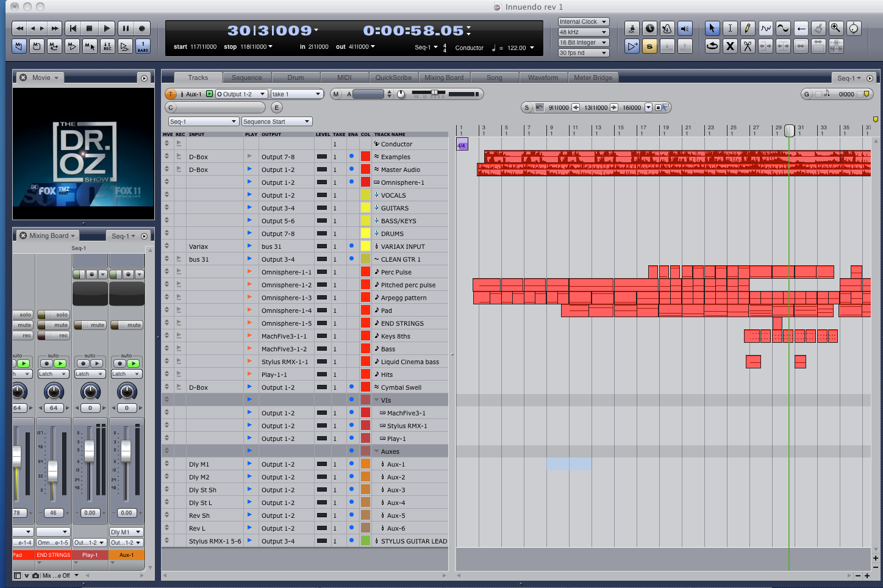Open the tempo Conductor menu arrow
This screenshot has height=588, width=883.
pyautogui.click(x=532, y=48)
